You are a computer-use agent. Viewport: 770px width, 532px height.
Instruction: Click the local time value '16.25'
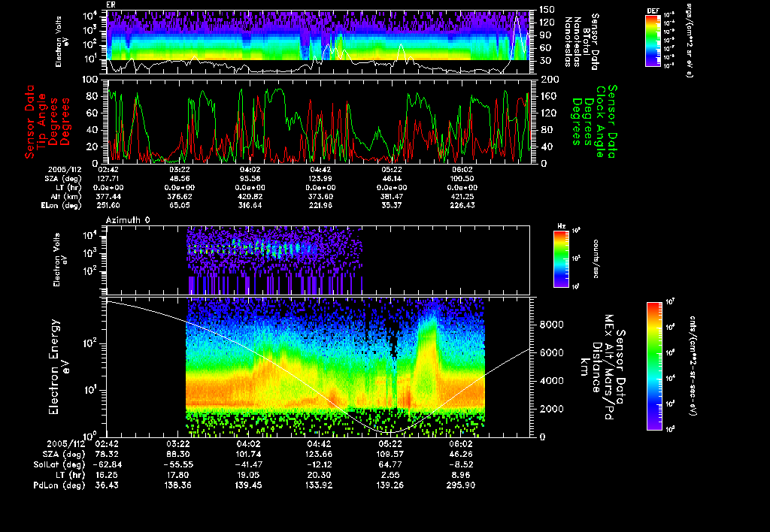tap(108, 475)
